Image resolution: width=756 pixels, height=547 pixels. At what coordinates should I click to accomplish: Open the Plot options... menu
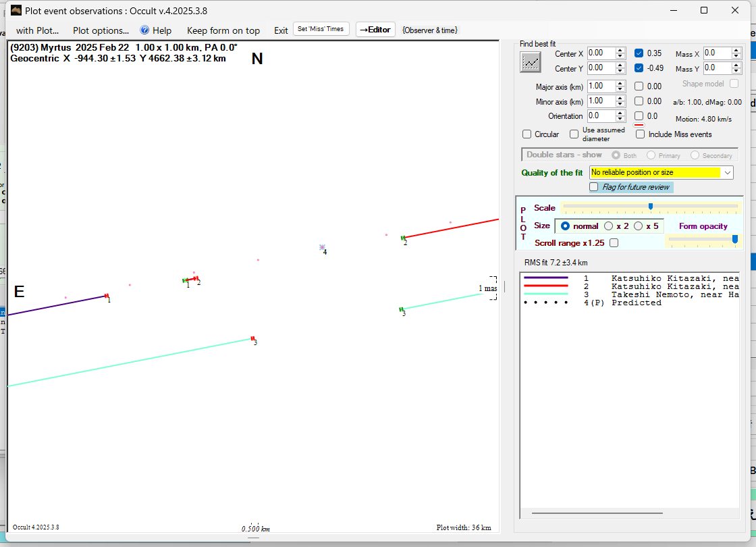click(101, 30)
